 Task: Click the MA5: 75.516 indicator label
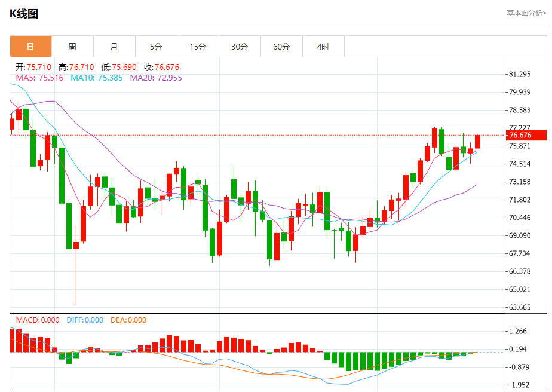pos(39,78)
